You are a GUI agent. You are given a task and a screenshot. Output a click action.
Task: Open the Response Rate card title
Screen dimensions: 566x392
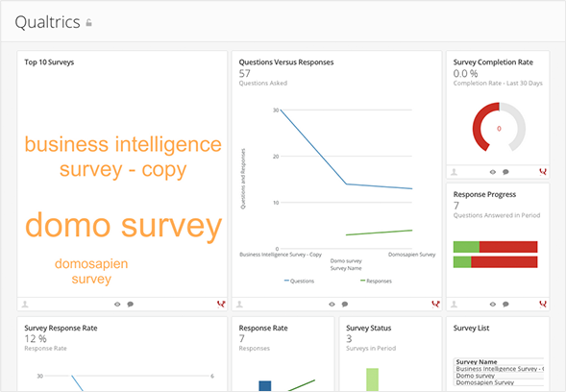[x=263, y=328]
